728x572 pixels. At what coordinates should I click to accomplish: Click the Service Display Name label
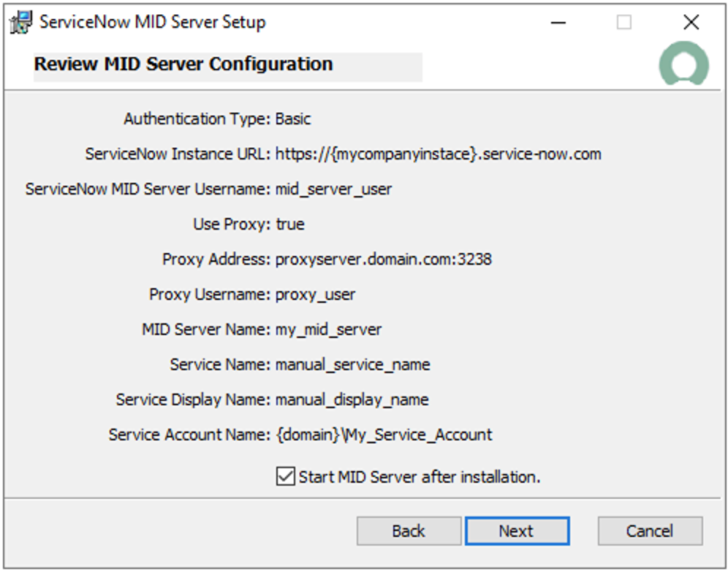[193, 399]
